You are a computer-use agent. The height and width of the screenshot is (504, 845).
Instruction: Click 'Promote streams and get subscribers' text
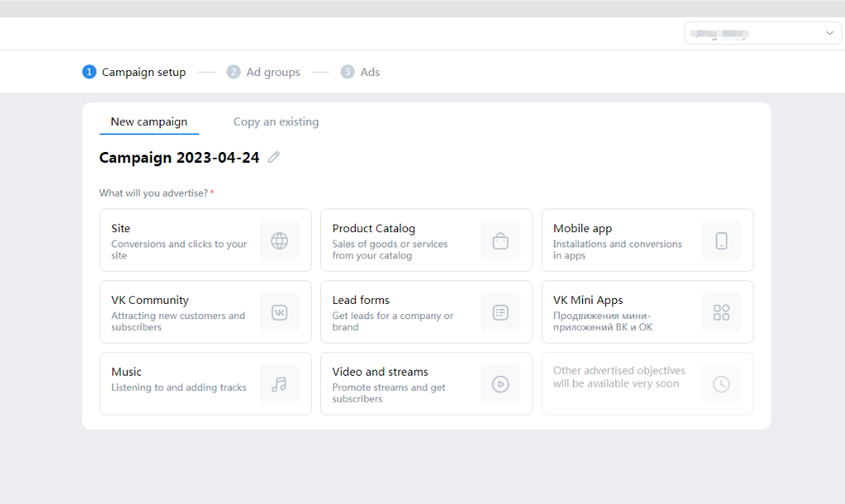click(x=389, y=393)
